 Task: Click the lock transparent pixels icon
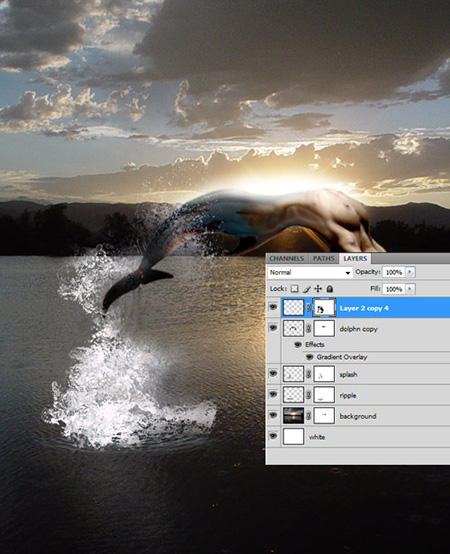[x=294, y=289]
